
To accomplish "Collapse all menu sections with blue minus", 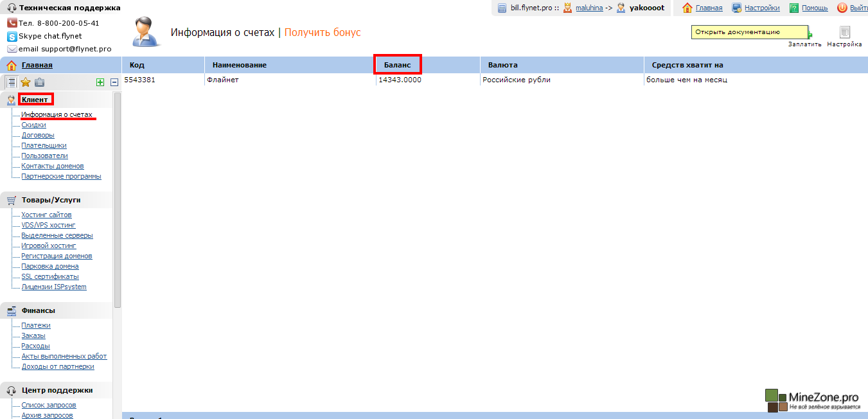I will point(114,82).
